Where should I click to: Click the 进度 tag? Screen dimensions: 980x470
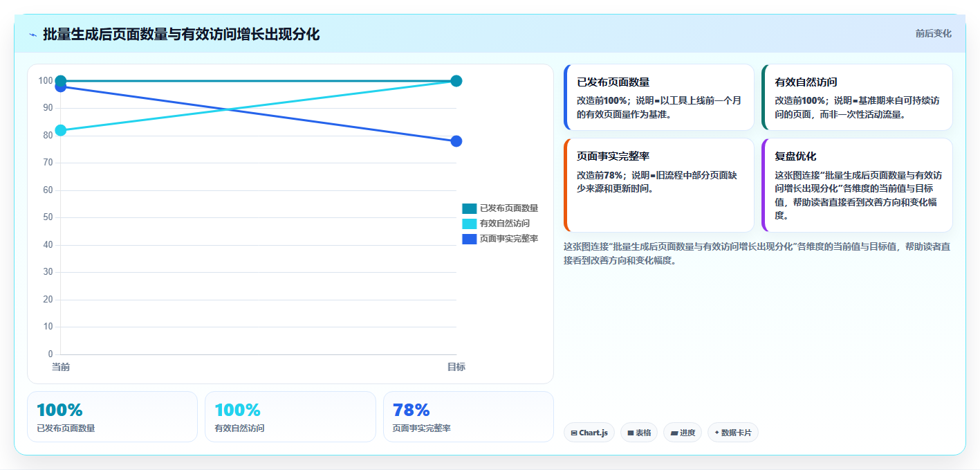pos(683,433)
